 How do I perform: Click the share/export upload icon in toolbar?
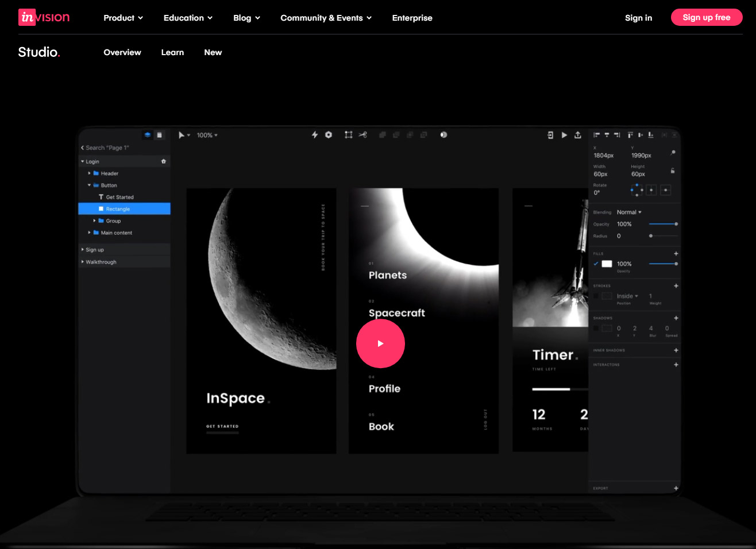578,135
